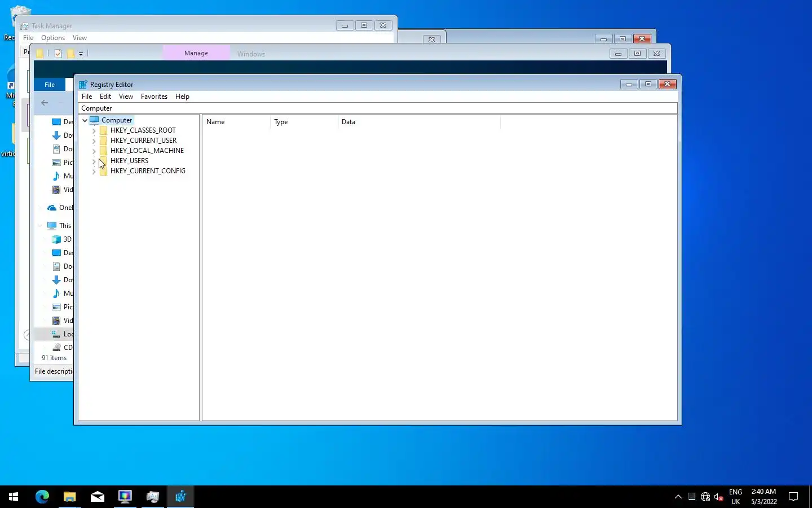Open the Windows Start menu
Viewport: 812px width, 508px height.
point(14,497)
